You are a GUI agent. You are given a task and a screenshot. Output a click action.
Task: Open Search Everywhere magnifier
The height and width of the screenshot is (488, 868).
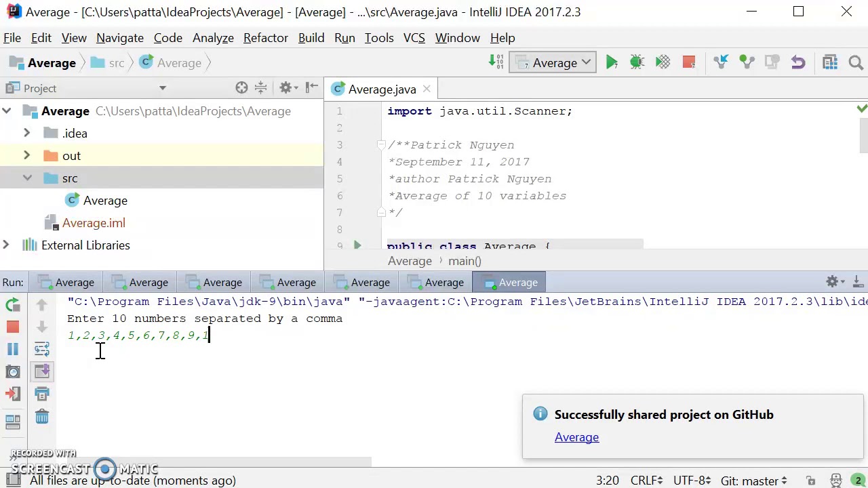(856, 63)
